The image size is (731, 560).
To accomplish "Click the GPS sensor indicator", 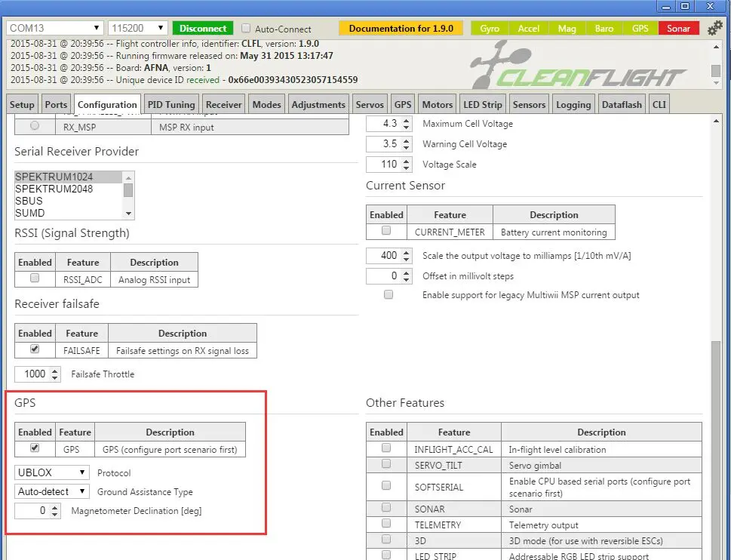I will pos(640,29).
